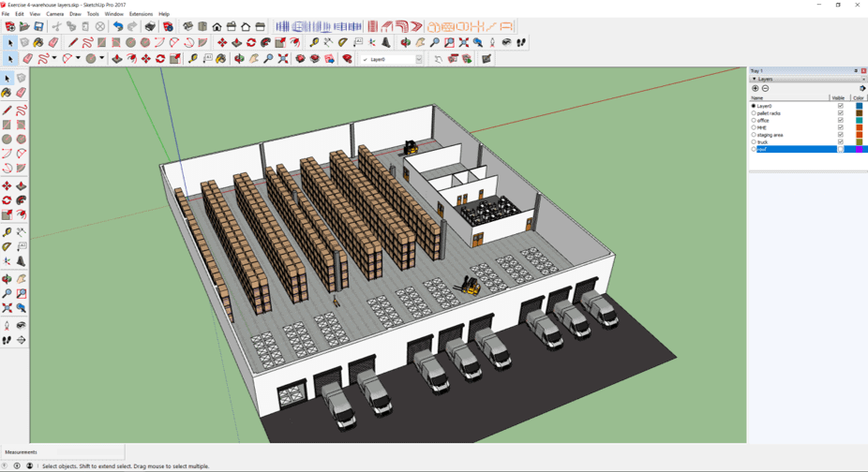Open the Model Info icon
Image resolution: width=868 pixels, height=472 pixels.
pos(168,26)
